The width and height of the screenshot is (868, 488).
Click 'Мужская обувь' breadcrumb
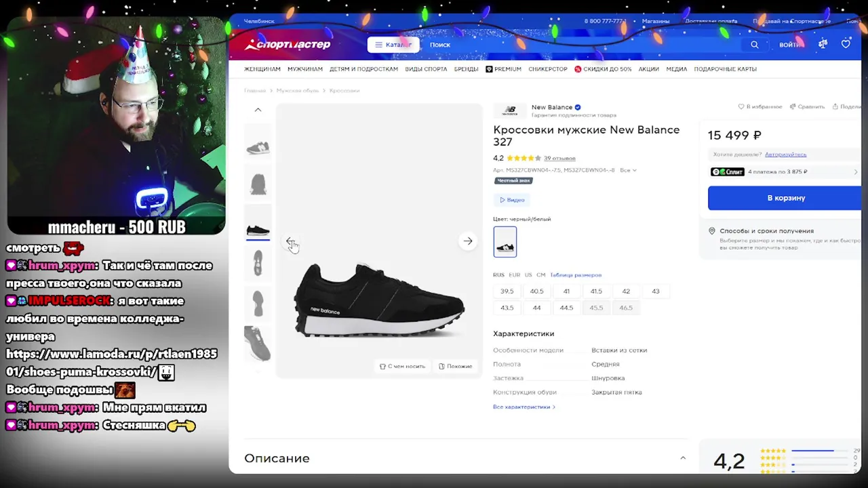click(x=298, y=90)
